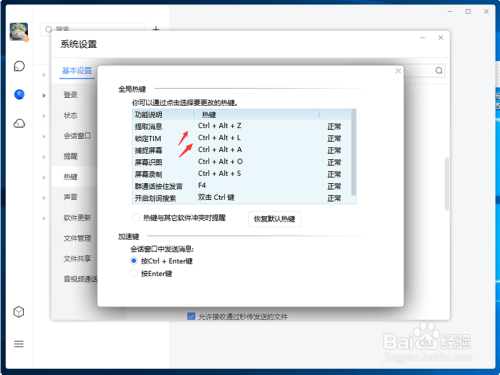This screenshot has width=500, height=375.
Task: Close the main TIM window
Action: (486, 11)
